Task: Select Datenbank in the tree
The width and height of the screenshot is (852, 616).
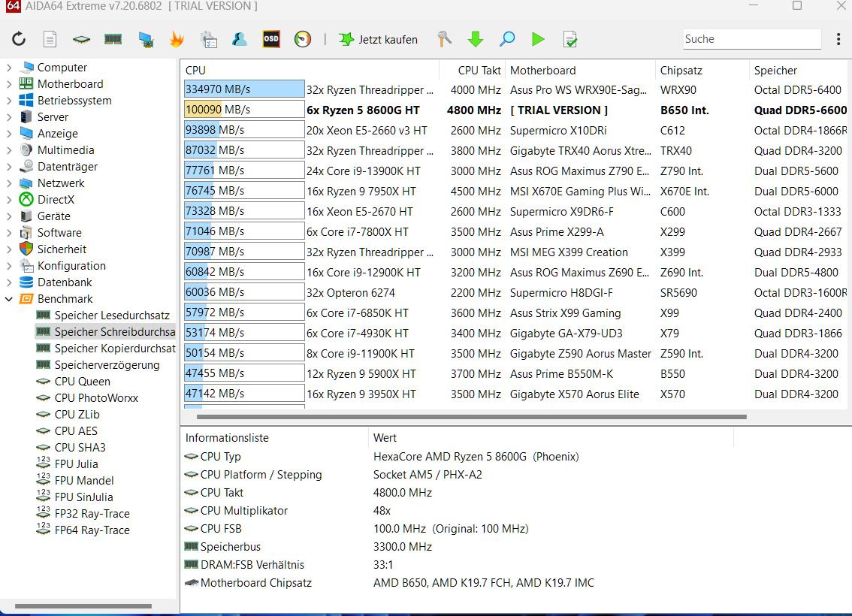Action: pyautogui.click(x=65, y=282)
